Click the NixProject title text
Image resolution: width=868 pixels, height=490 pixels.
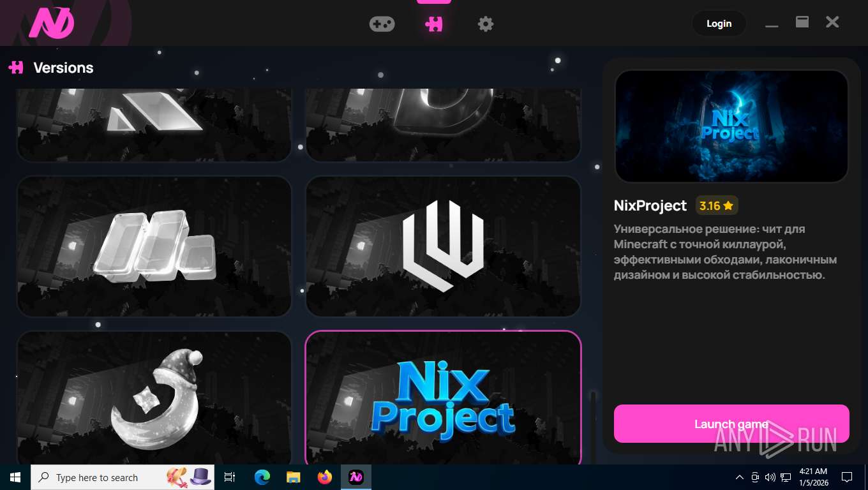(650, 205)
